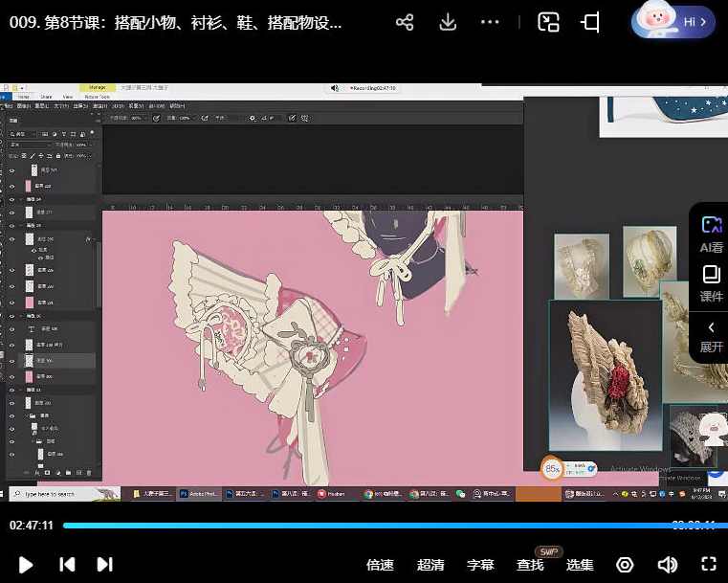Toggle the volume speaker icon
The height and width of the screenshot is (583, 728).
point(667,565)
